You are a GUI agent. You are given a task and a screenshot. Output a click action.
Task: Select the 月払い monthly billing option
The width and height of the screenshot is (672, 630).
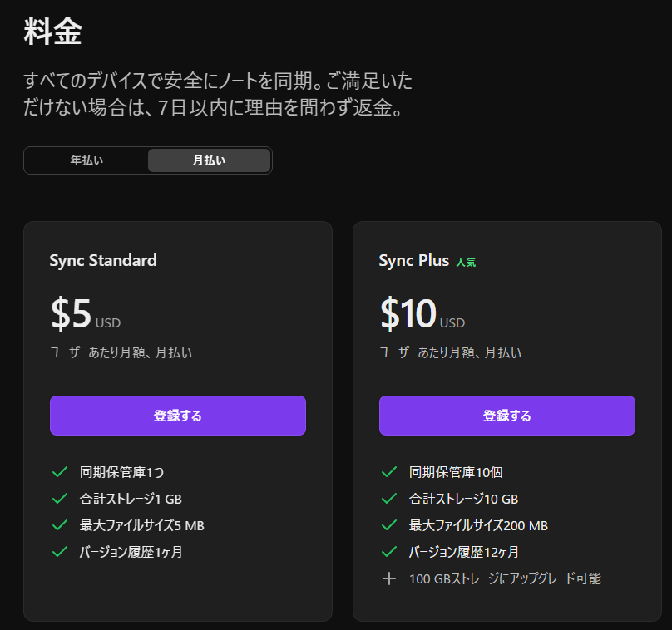click(x=209, y=160)
